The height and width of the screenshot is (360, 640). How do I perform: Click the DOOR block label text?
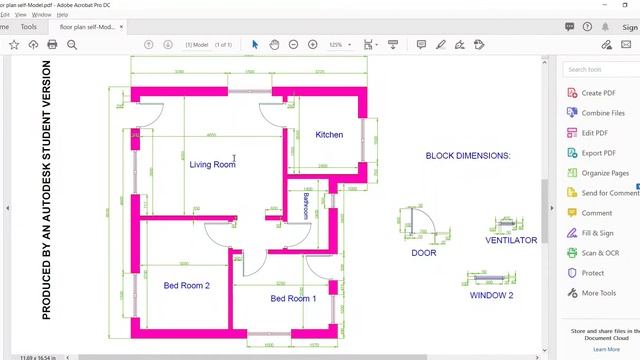tap(424, 253)
